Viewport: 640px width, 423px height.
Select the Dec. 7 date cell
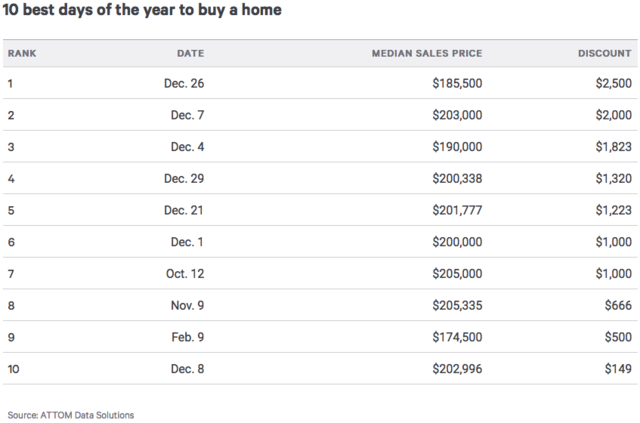[187, 115]
